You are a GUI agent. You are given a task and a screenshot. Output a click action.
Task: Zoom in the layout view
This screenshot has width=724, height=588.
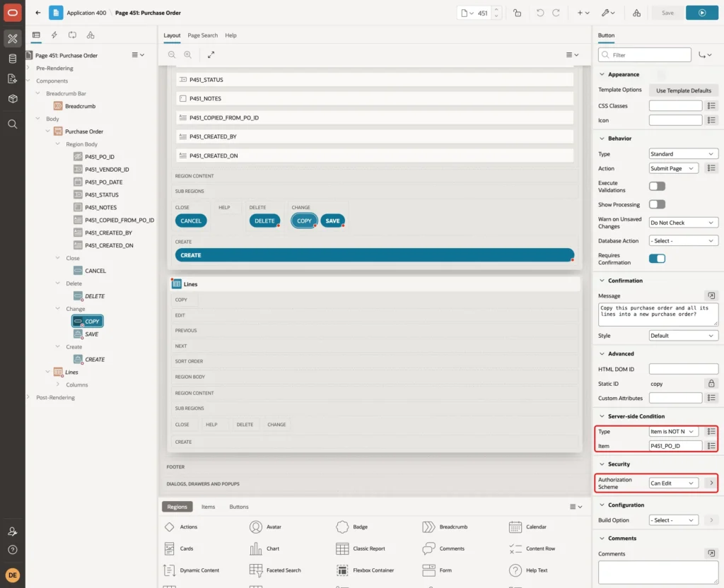(188, 54)
